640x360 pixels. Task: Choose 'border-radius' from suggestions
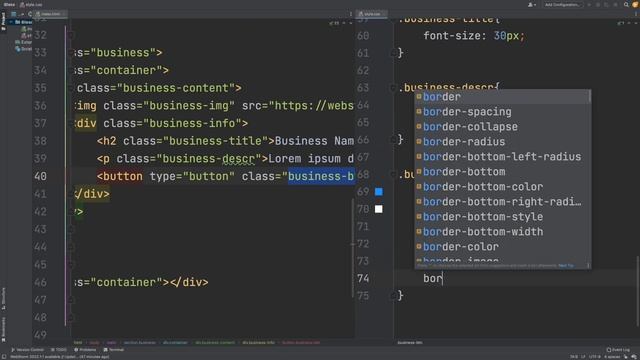(502, 142)
